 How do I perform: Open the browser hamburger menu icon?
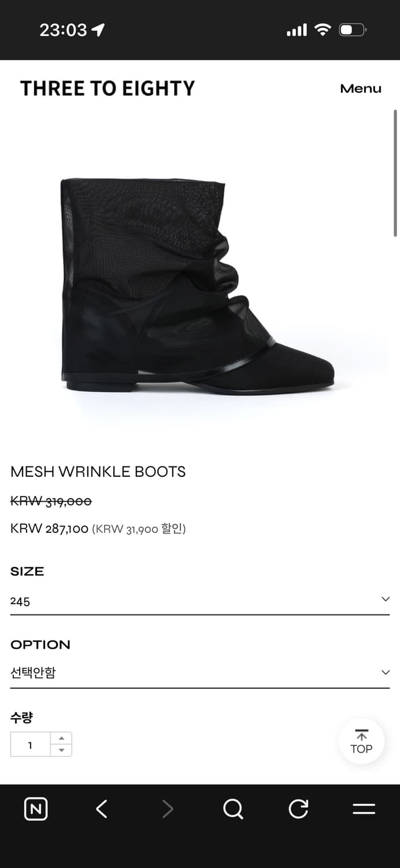(x=364, y=809)
